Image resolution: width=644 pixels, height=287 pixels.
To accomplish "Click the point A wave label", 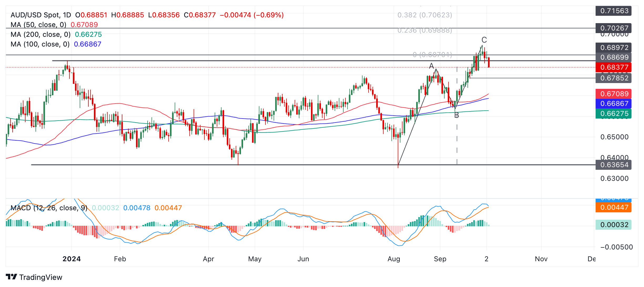I will (431, 66).
